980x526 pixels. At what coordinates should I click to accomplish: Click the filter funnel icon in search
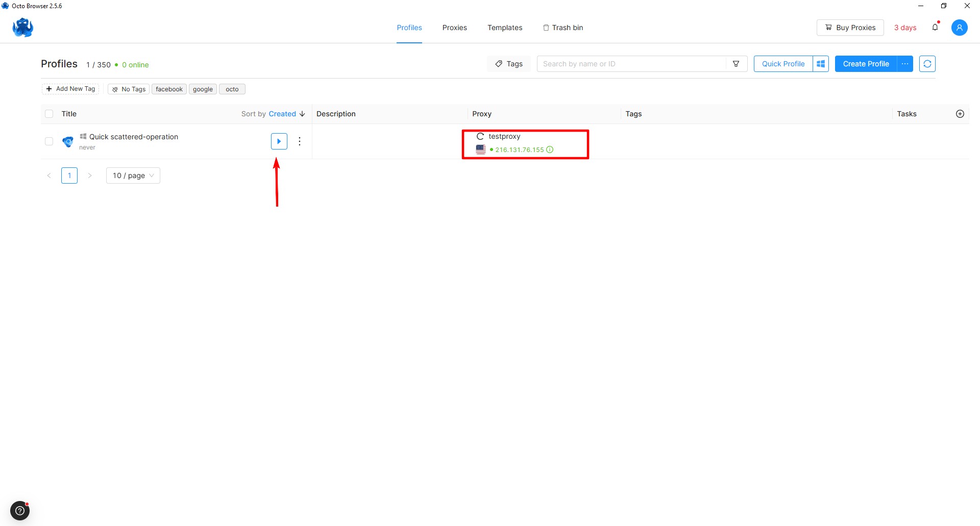pos(736,64)
